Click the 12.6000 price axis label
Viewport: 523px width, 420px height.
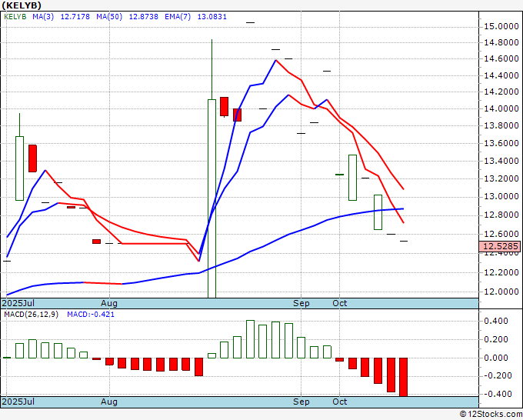[501, 234]
